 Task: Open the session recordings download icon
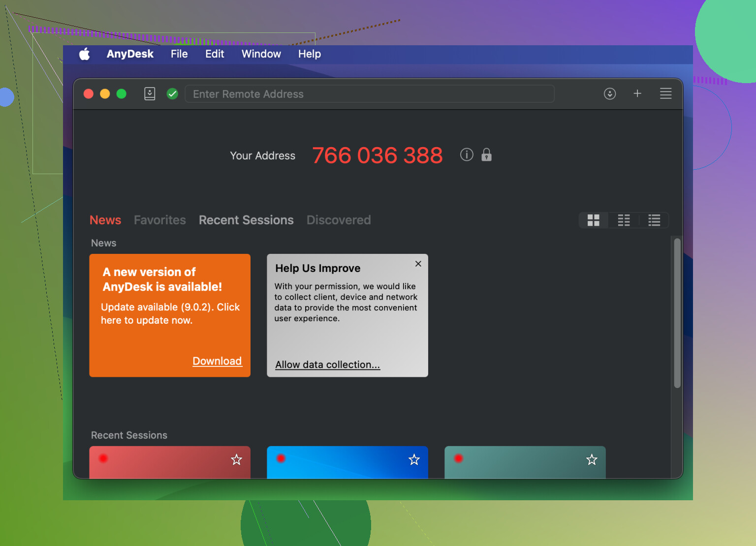point(610,93)
